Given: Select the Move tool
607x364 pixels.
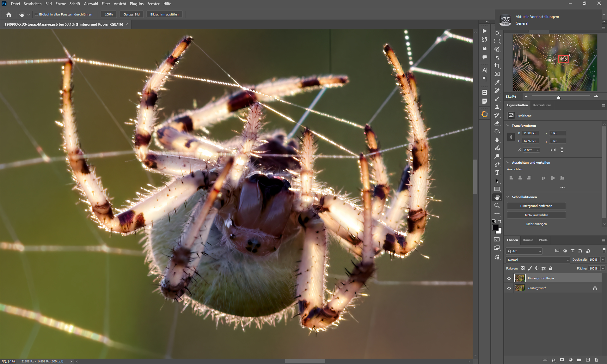Looking at the screenshot, I should click(x=497, y=33).
